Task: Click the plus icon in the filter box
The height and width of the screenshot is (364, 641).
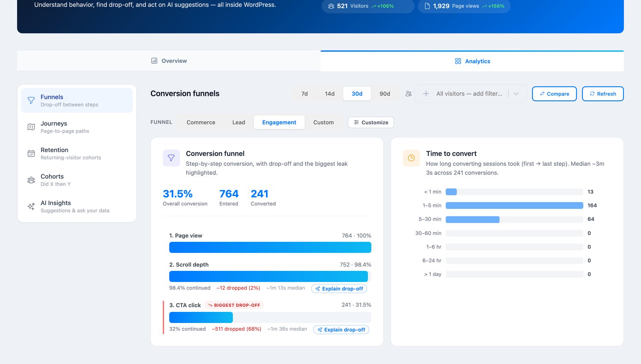Action: (x=426, y=94)
